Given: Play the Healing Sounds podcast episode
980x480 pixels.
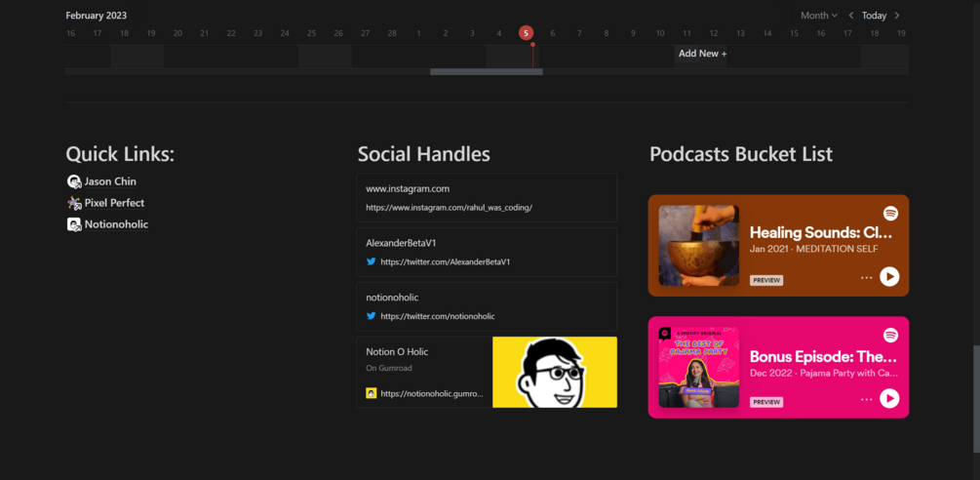Looking at the screenshot, I should point(889,276).
